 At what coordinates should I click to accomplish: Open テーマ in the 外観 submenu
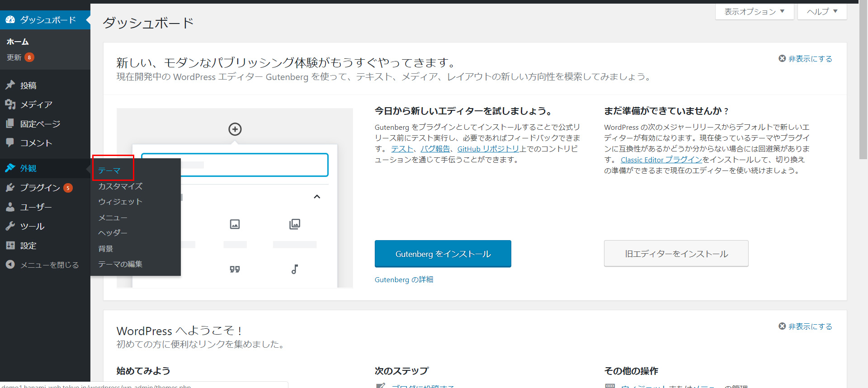(109, 170)
